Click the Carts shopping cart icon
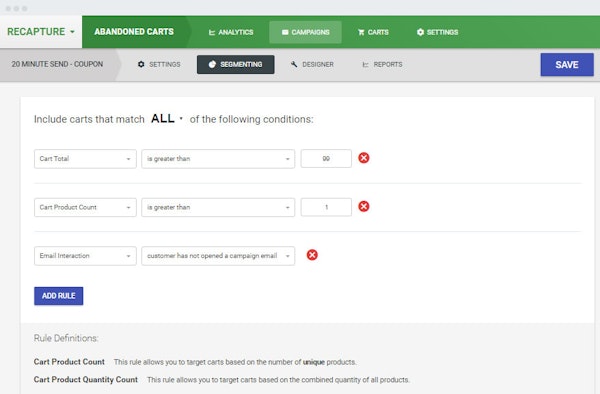This screenshot has width=600, height=394. [x=361, y=33]
